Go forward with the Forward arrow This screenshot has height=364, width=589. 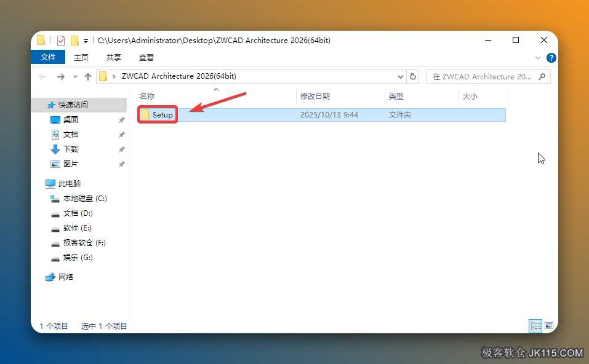60,77
